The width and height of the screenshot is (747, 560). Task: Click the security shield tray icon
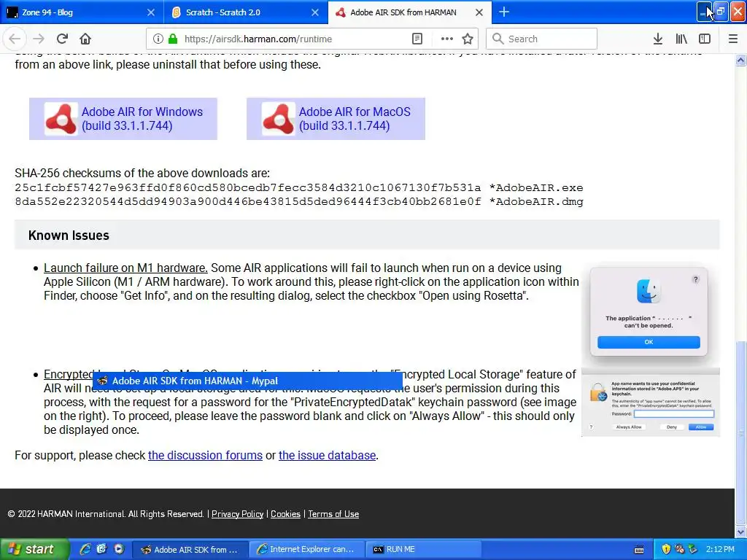tap(666, 550)
